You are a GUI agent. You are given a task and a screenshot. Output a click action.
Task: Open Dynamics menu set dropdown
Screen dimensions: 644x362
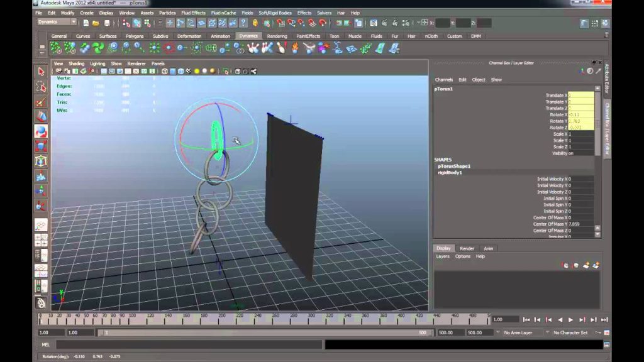click(x=57, y=22)
